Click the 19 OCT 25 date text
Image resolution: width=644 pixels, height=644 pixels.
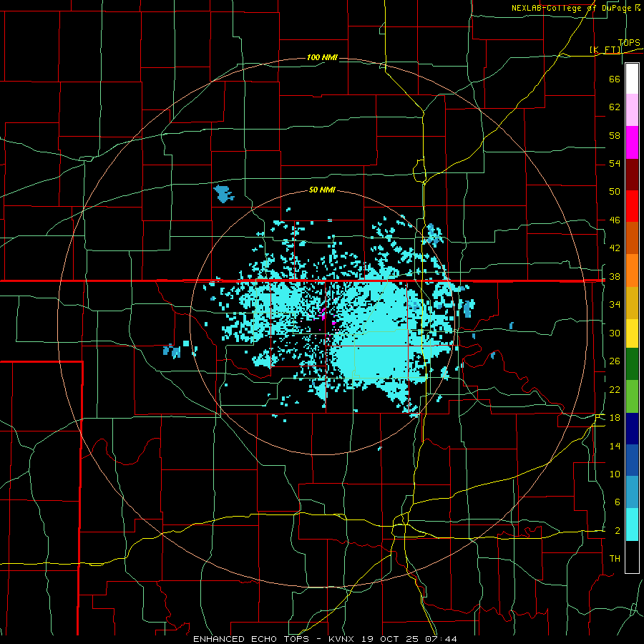[x=390, y=639]
